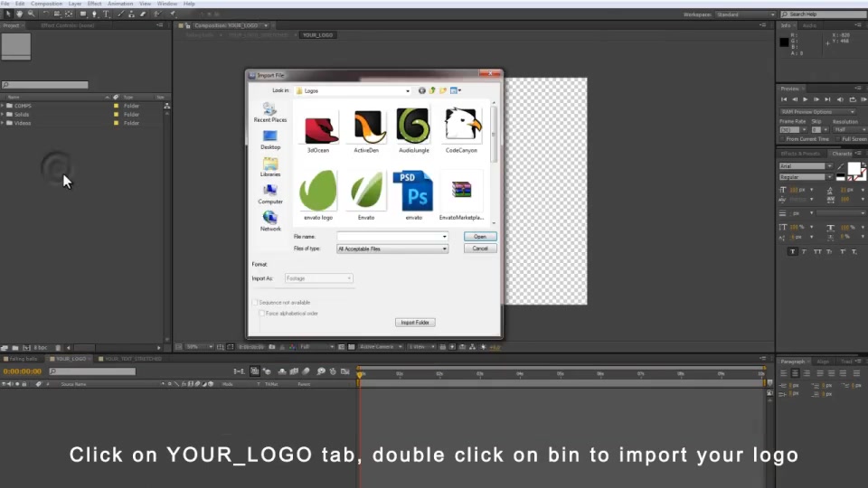This screenshot has width=868, height=488.
Task: Enable the Force alphabetical order checkbox
Action: pos(262,314)
